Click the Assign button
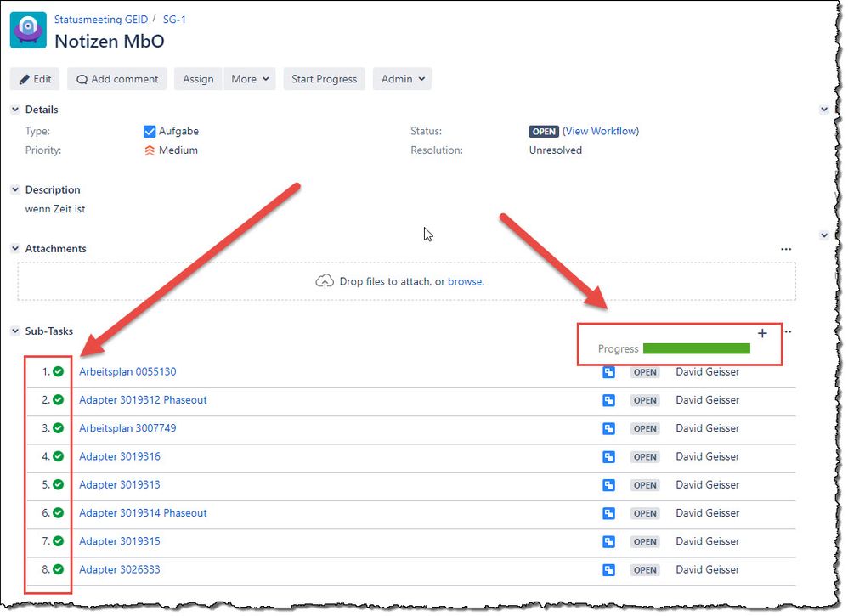Screen dimensions: 848x616 coord(198,79)
